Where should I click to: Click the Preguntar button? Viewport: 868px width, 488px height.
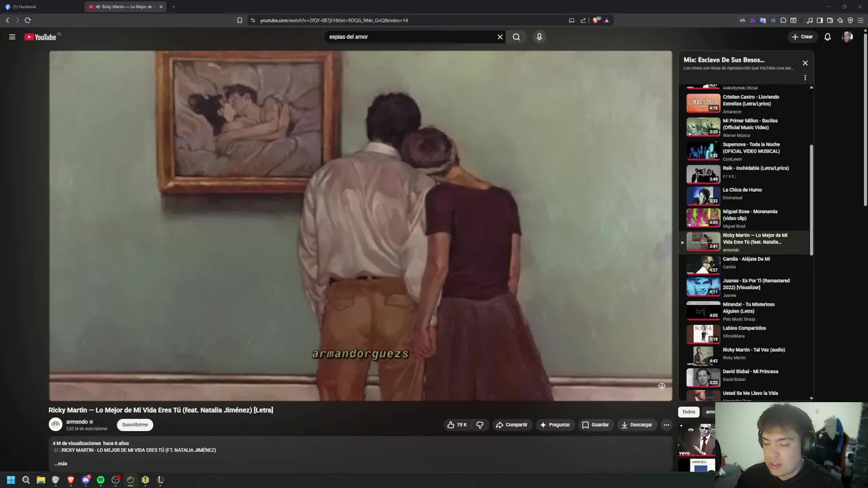(x=555, y=425)
